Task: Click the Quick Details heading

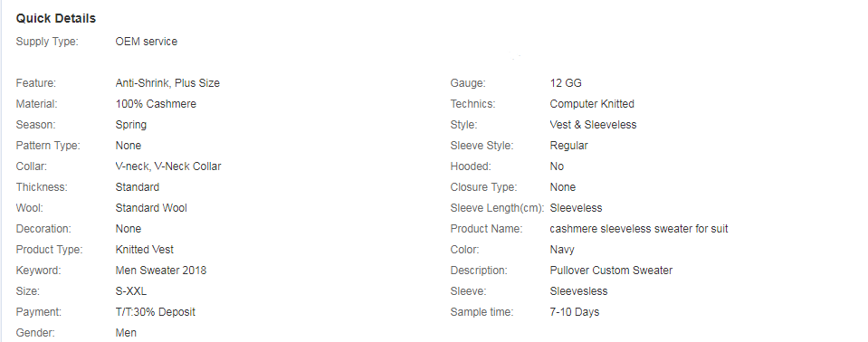Action: pyautogui.click(x=56, y=18)
